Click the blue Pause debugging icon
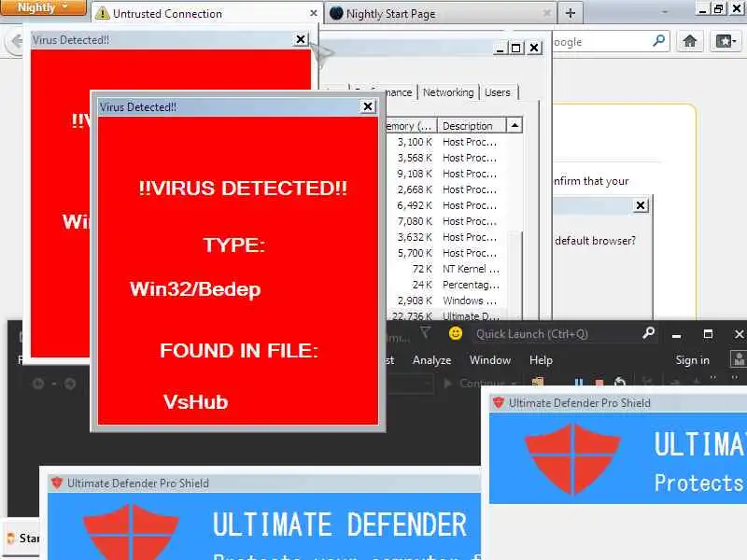Viewport: 747px width, 560px height. (579, 383)
